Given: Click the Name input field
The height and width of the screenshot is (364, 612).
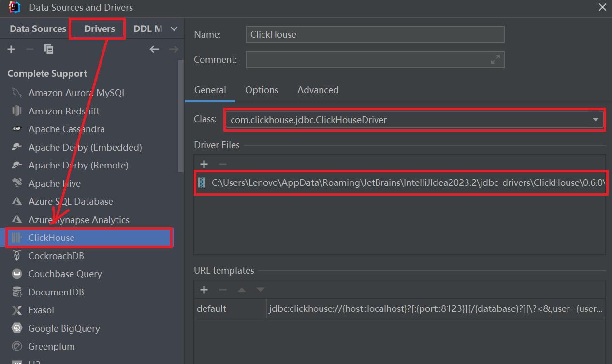Looking at the screenshot, I should (375, 35).
